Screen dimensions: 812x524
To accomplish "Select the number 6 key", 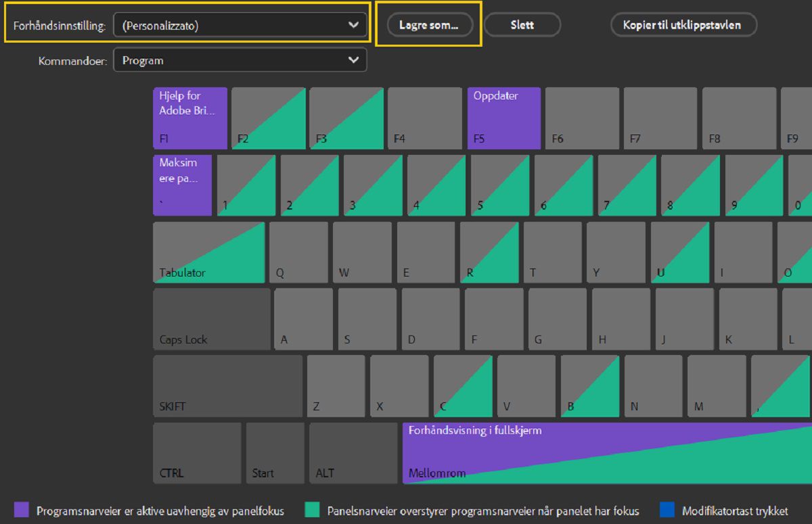I will [x=564, y=185].
